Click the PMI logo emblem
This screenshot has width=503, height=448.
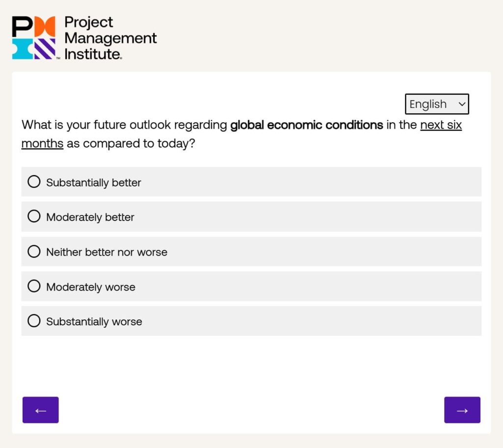coord(34,38)
